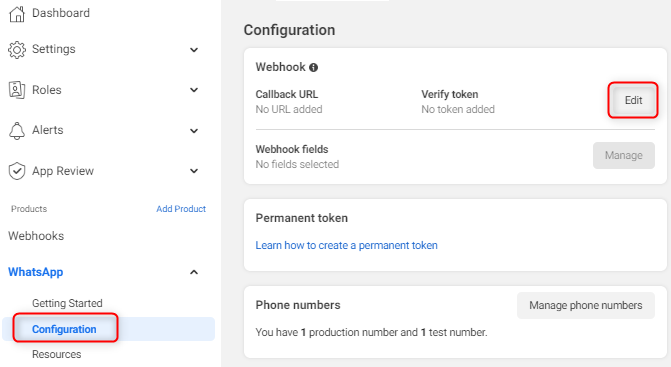Screen dimensions: 671x367
Task: Select Configuration under WhatsApp
Action: 64,329
